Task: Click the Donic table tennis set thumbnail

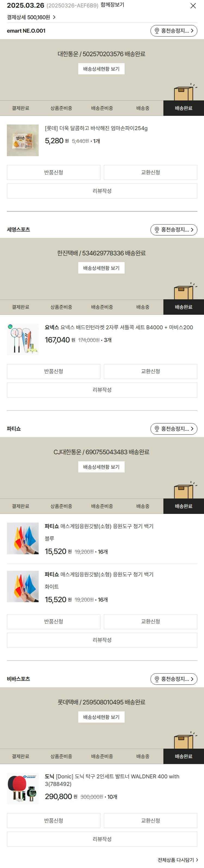Action: 23,789
